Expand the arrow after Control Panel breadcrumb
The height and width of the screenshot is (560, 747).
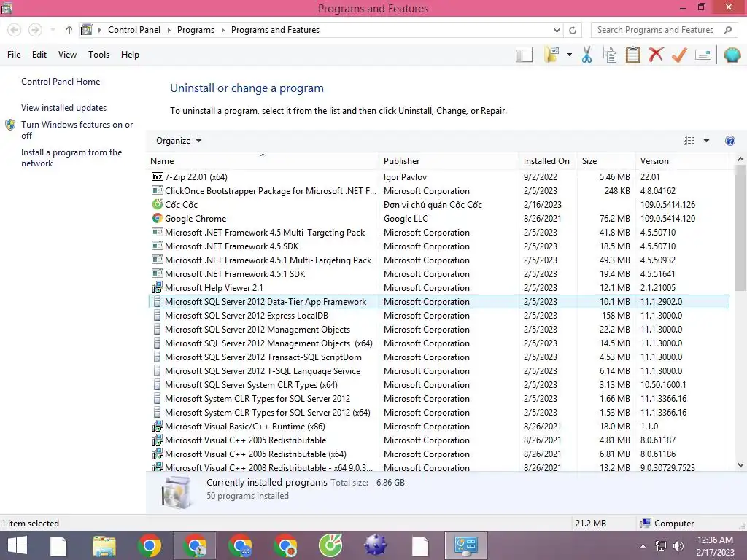169,30
